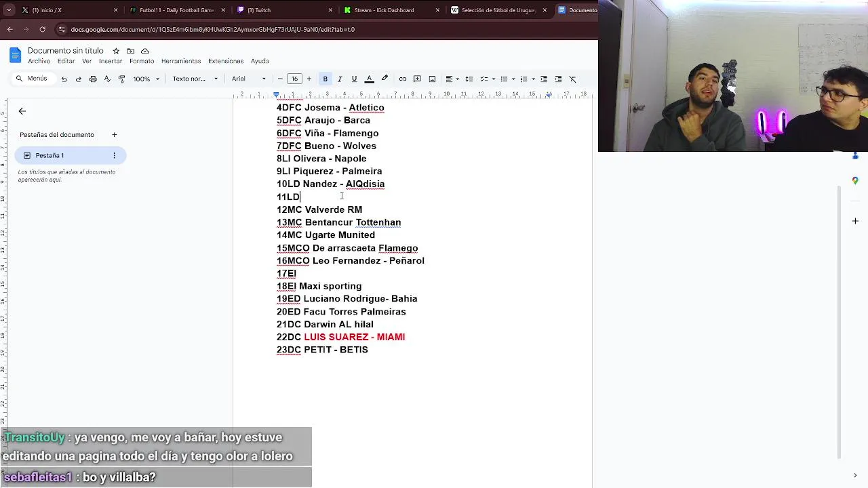Decrease font size with minus button
The image size is (868, 488).
click(x=280, y=79)
